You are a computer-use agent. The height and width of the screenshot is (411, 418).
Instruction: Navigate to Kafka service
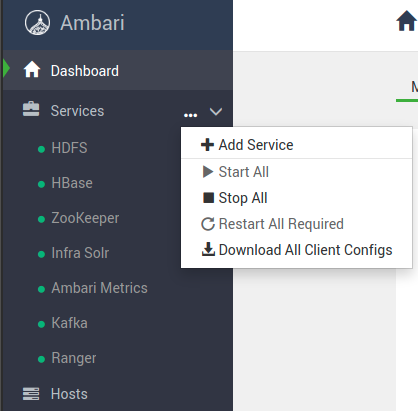(69, 323)
